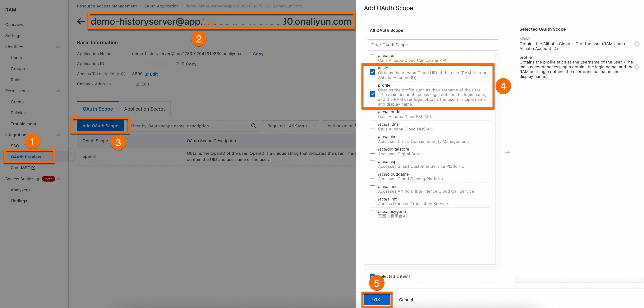Click the Filter OAuth Scope input field
Screen dimensions: 644x308
click(432, 45)
